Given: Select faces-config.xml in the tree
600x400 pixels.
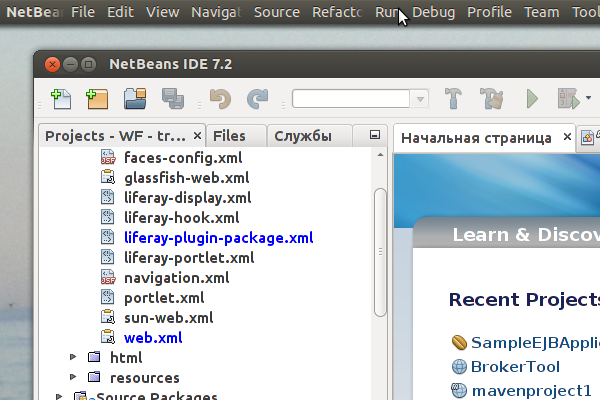Looking at the screenshot, I should 183,158.
